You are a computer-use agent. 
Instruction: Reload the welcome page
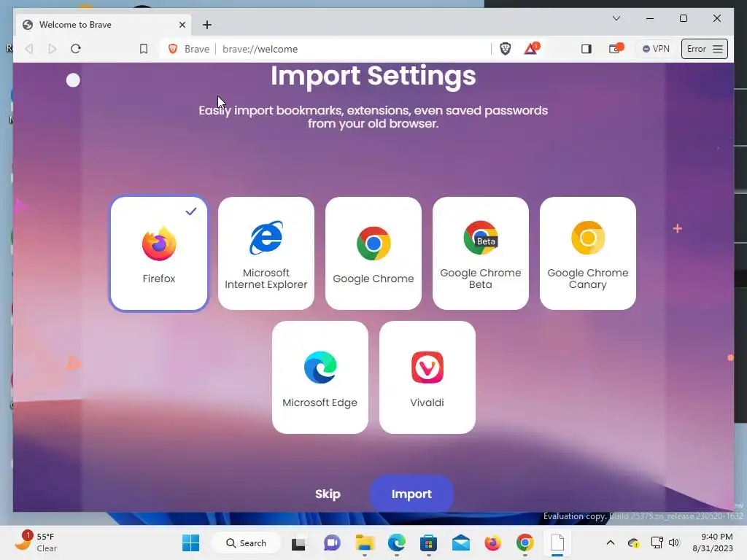pyautogui.click(x=76, y=49)
